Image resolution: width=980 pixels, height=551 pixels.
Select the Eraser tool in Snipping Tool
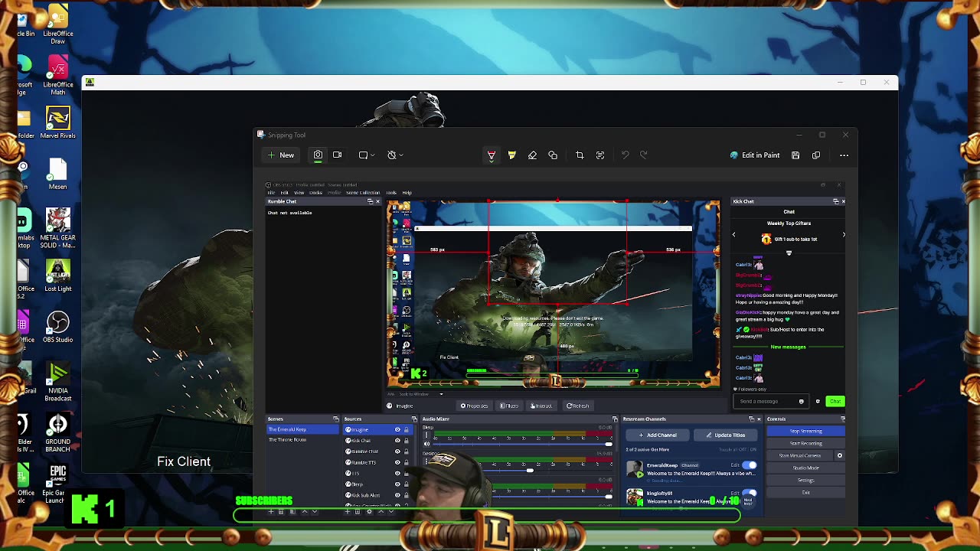tap(532, 155)
